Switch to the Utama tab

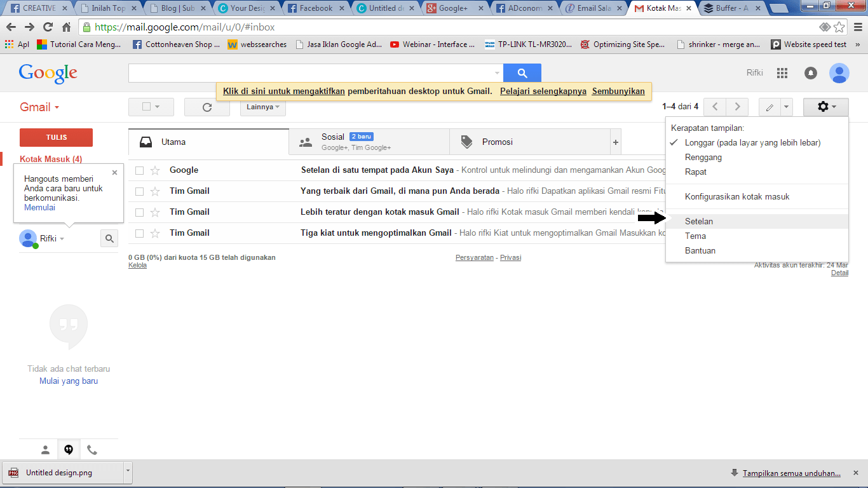click(208, 142)
